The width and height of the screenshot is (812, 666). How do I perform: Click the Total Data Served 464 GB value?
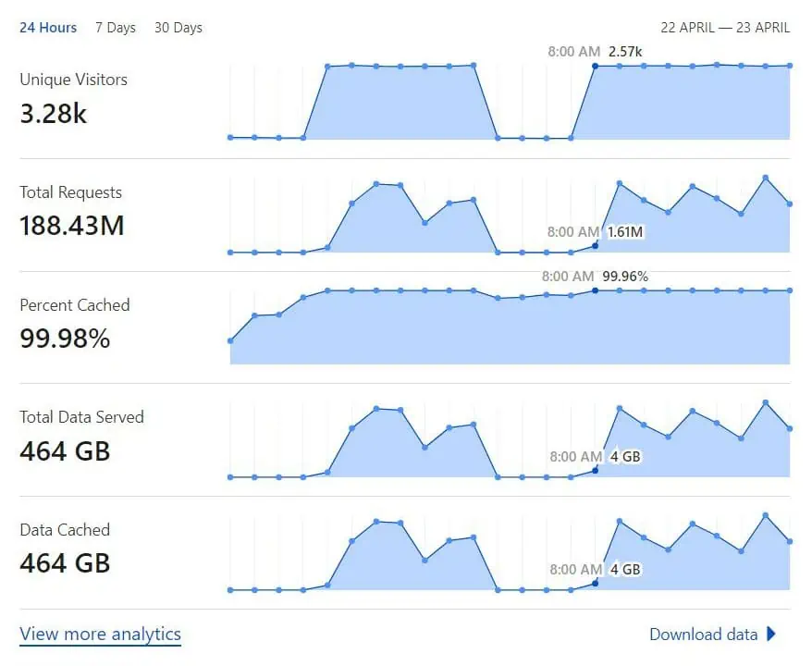[x=65, y=451]
